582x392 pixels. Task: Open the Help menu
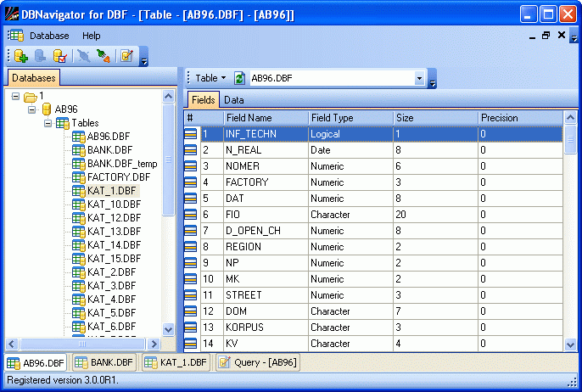click(x=91, y=36)
